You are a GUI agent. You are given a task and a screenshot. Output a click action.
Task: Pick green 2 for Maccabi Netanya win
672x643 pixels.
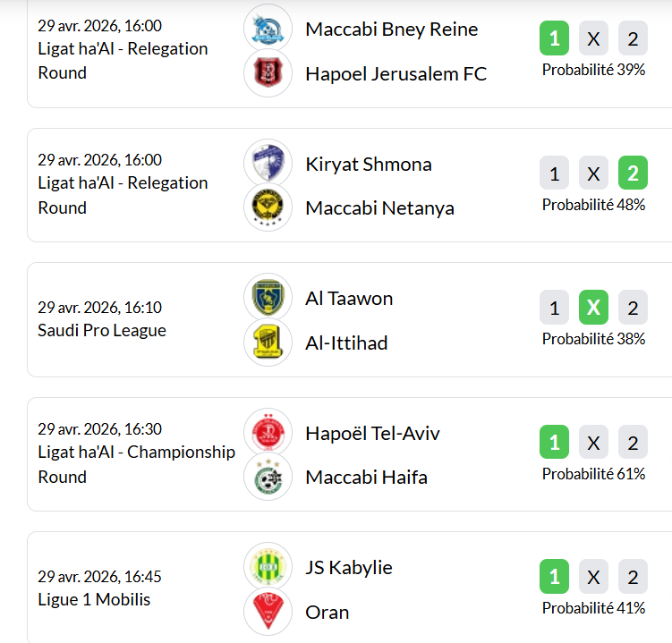(633, 173)
